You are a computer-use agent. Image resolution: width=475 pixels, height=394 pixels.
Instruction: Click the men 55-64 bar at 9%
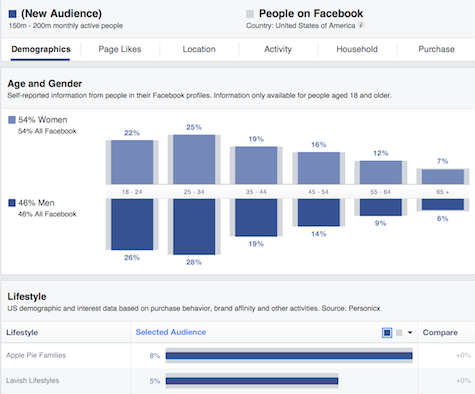[381, 207]
